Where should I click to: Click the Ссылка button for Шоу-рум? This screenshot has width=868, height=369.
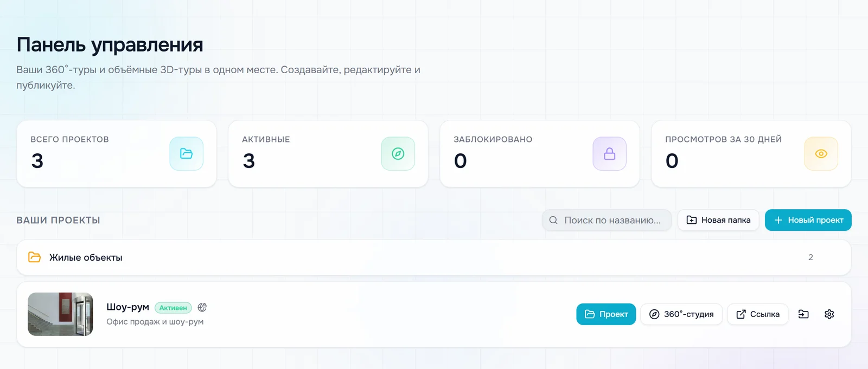point(757,314)
